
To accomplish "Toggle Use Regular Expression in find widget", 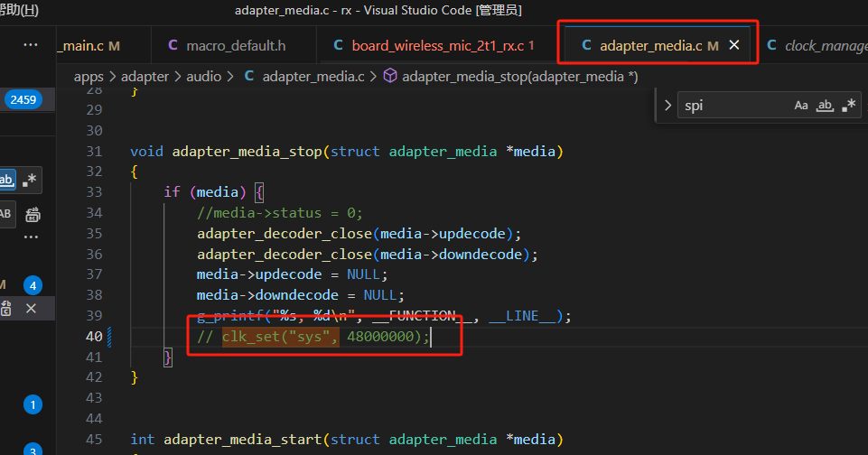I will click(849, 105).
